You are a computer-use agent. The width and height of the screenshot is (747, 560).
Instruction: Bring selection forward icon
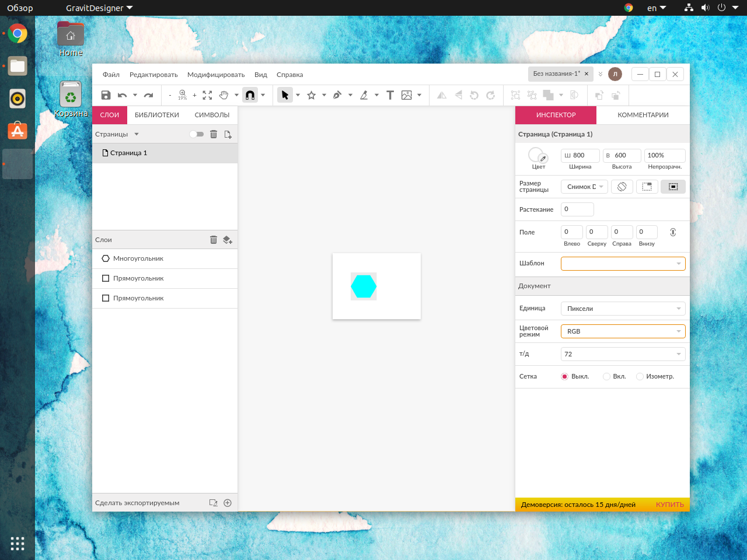(x=599, y=95)
